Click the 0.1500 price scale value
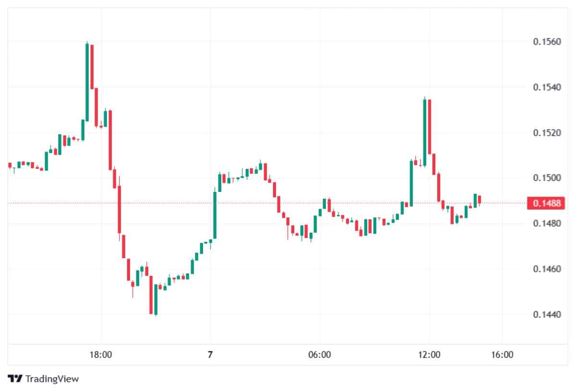The width and height of the screenshot is (576, 392). point(547,178)
